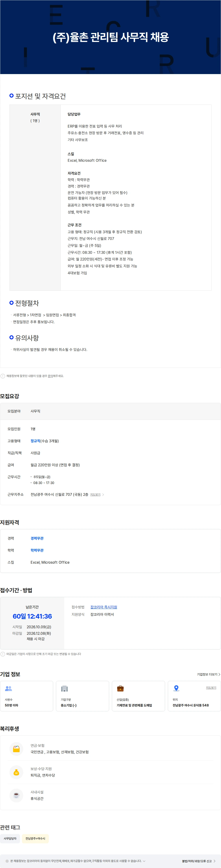
Task: Click the company type building icon
Action: [64, 688]
